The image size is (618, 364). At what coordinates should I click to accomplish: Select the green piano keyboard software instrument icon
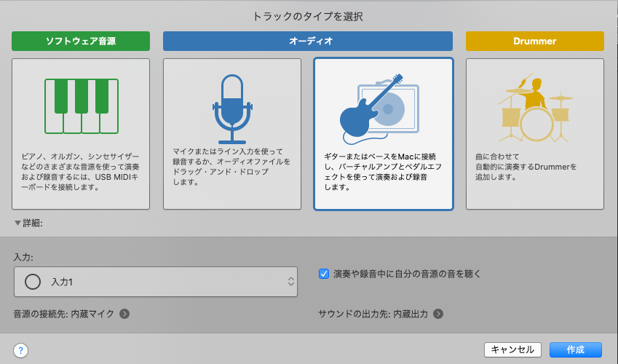pyautogui.click(x=82, y=106)
